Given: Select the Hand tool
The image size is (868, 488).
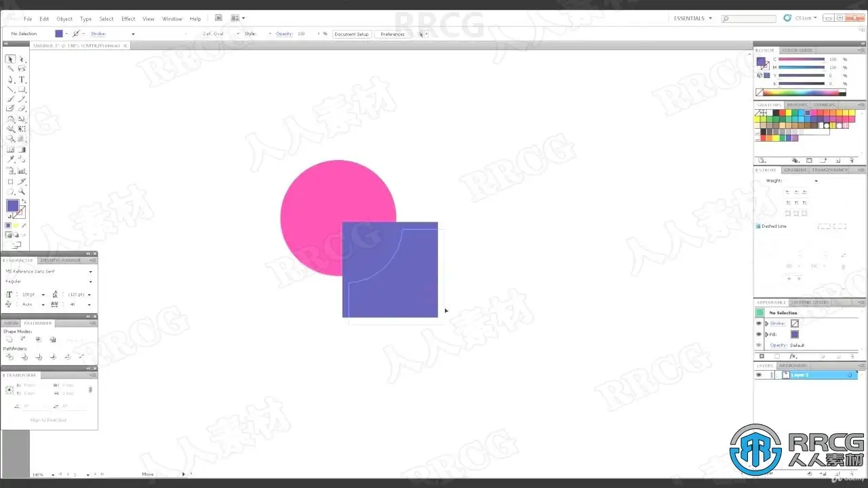Looking at the screenshot, I should [x=10, y=192].
